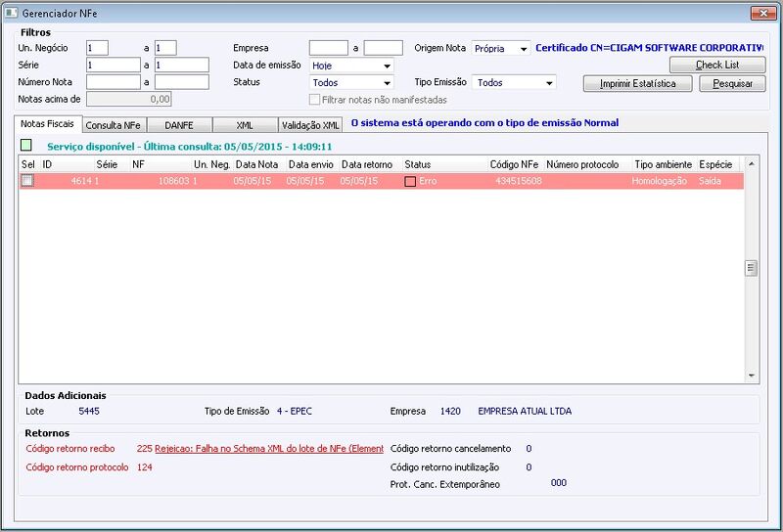The image size is (783, 532).
Task: Click the scroll up arrow of the notes list
Action: click(751, 163)
